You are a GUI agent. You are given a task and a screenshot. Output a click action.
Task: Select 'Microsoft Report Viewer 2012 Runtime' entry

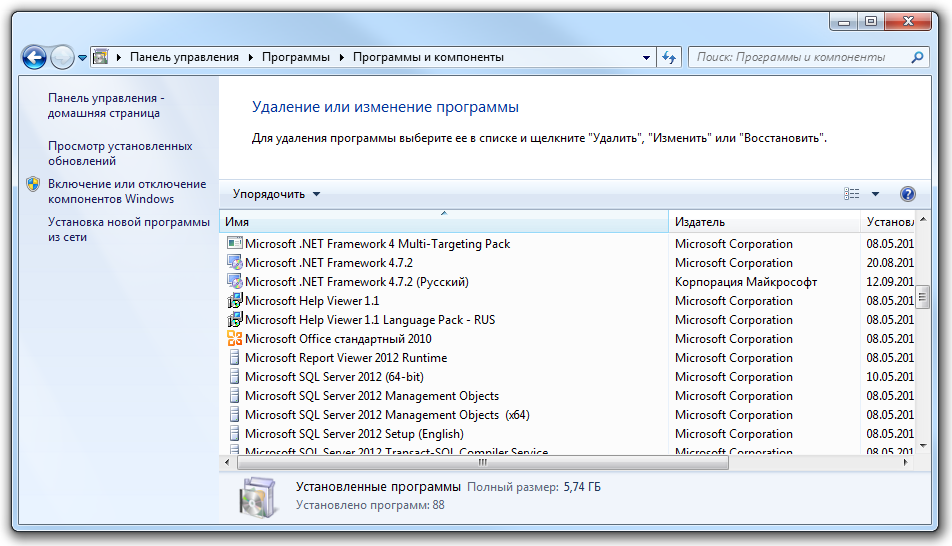346,358
